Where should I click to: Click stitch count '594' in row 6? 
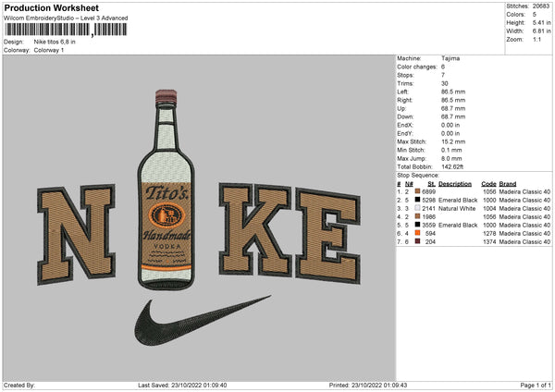(x=430, y=234)
